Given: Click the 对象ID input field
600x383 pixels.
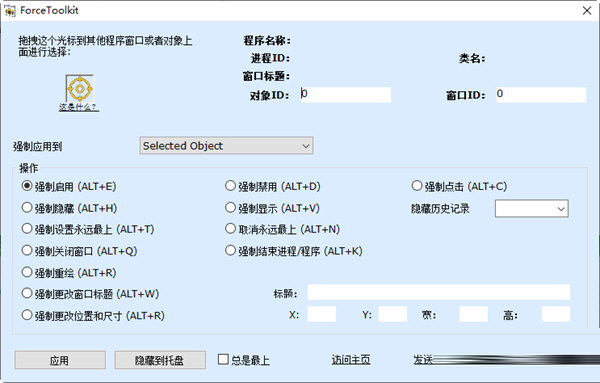Looking at the screenshot, I should click(346, 95).
